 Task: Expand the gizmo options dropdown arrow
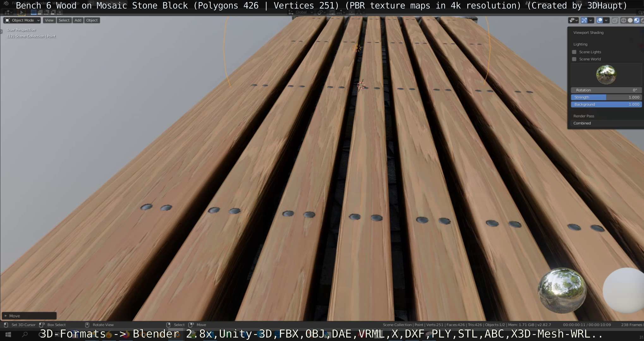[591, 20]
